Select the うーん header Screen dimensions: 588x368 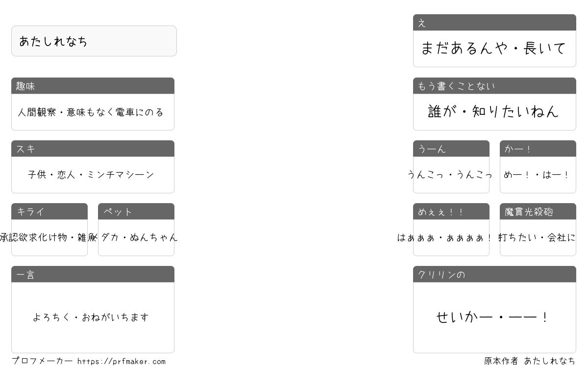coord(451,149)
